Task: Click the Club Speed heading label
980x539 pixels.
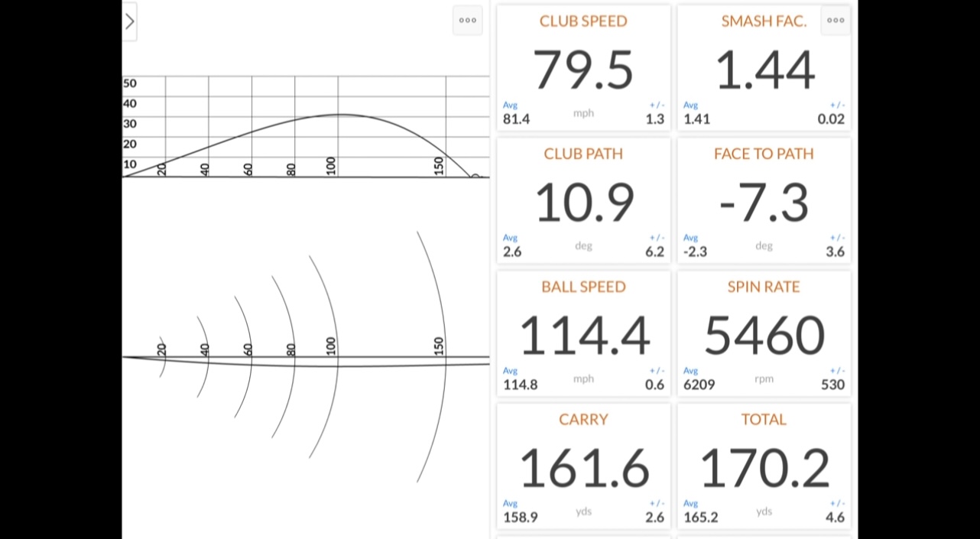Action: [583, 21]
